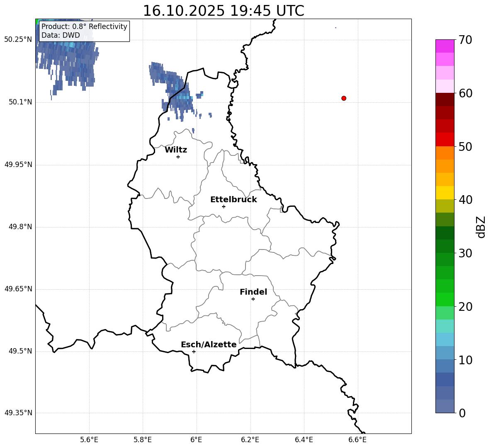Image resolution: width=491 pixels, height=448 pixels.
Task: Click the 49.8°N latitude label
Action: [x=20, y=227]
